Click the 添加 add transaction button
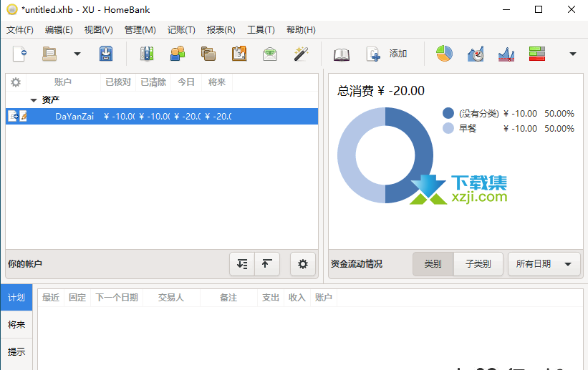Screen dimensions: 588x370 (x=386, y=54)
